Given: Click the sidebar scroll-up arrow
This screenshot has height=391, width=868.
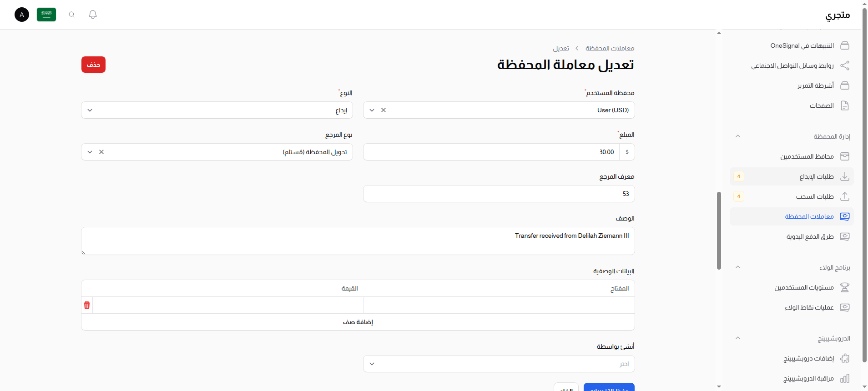Looking at the screenshot, I should 719,33.
